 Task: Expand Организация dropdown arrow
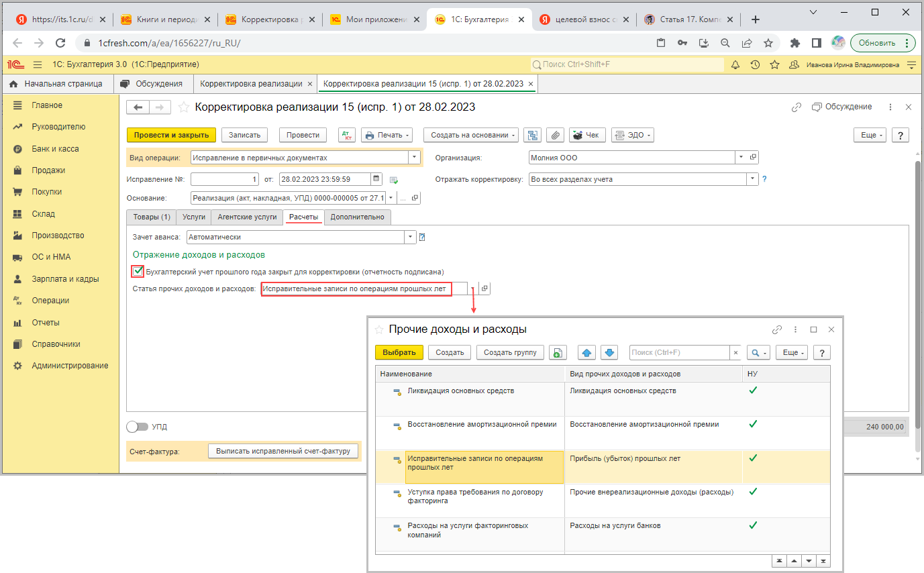tap(741, 158)
